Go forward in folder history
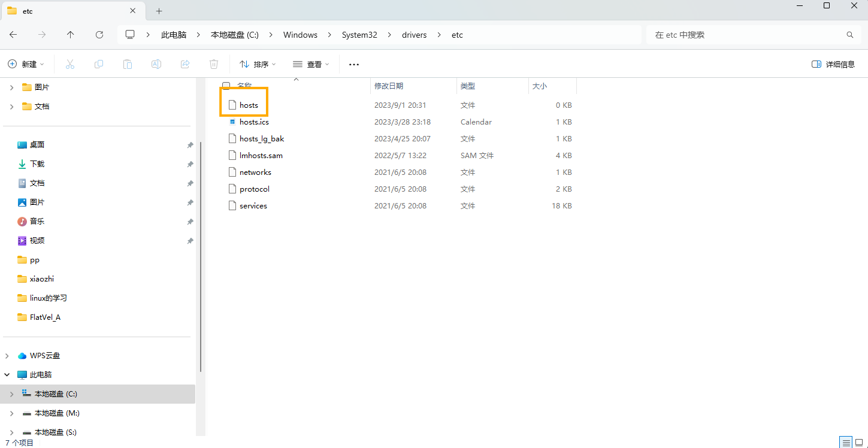This screenshot has width=868, height=448. (x=42, y=35)
